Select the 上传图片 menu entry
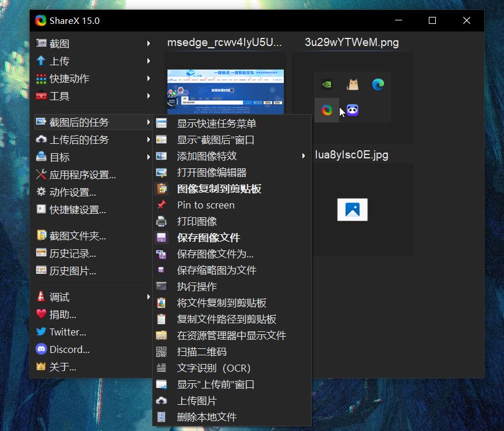The image size is (504, 431). pos(232,401)
